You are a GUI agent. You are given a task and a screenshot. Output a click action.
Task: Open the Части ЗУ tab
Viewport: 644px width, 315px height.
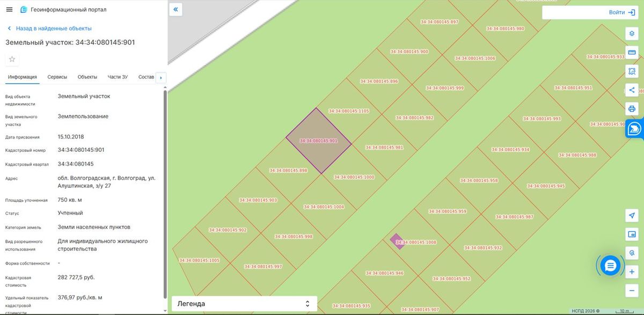[118, 77]
